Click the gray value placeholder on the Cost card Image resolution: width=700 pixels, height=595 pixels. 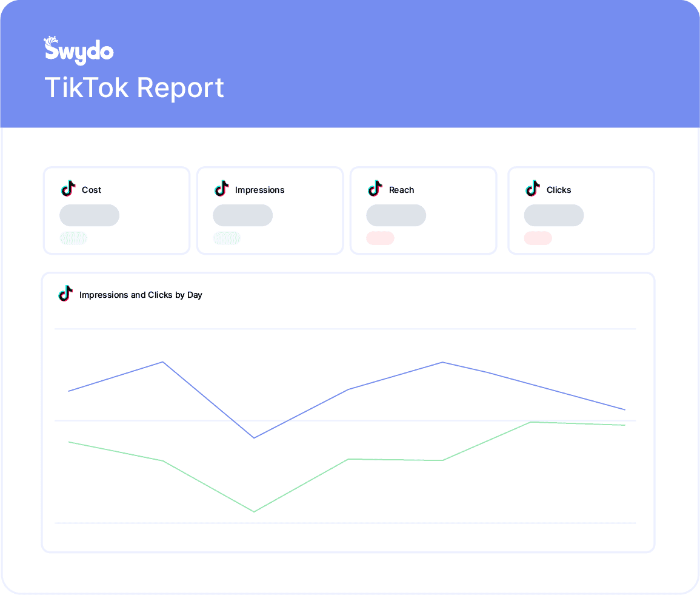pos(89,215)
